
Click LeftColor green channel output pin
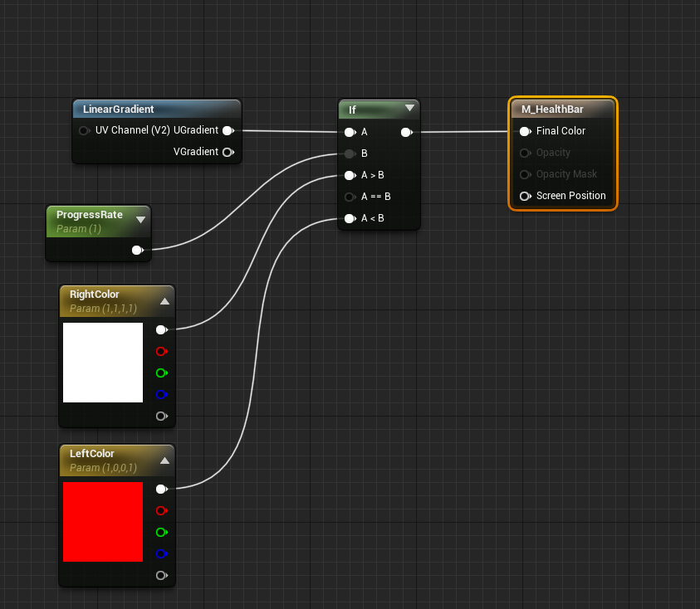[162, 533]
